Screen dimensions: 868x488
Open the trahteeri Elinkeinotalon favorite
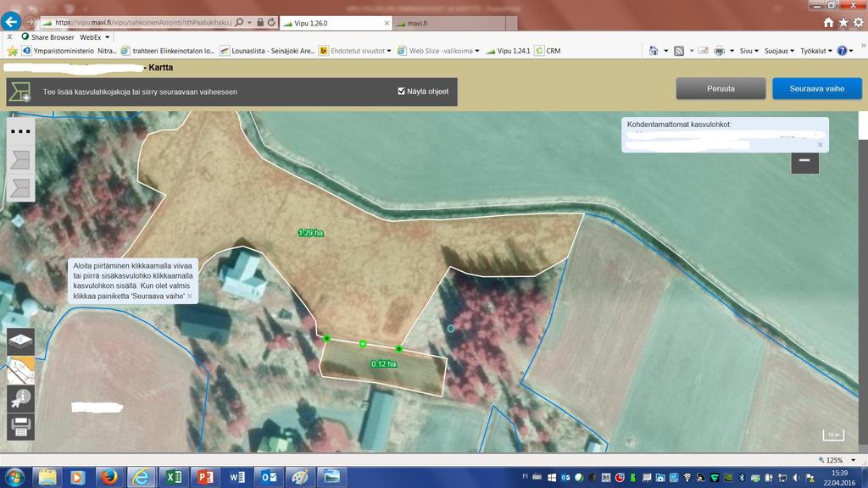point(168,51)
